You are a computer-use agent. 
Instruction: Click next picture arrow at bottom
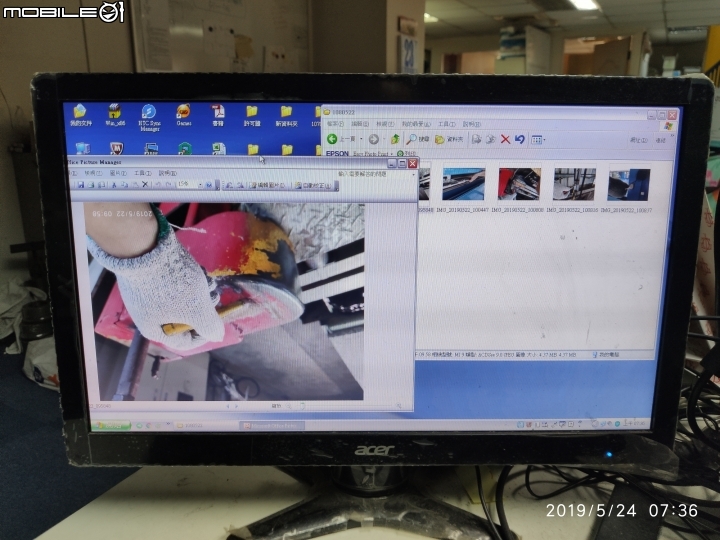(x=237, y=406)
